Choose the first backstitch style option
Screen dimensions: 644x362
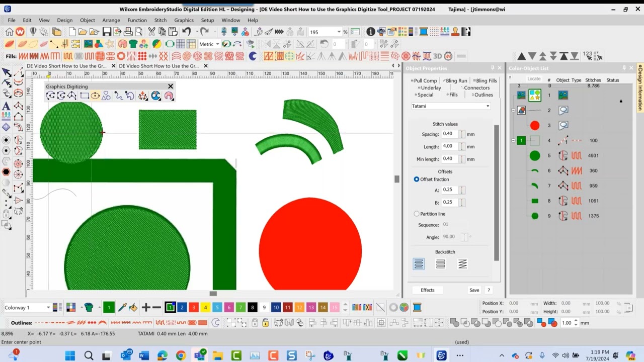[x=419, y=264]
